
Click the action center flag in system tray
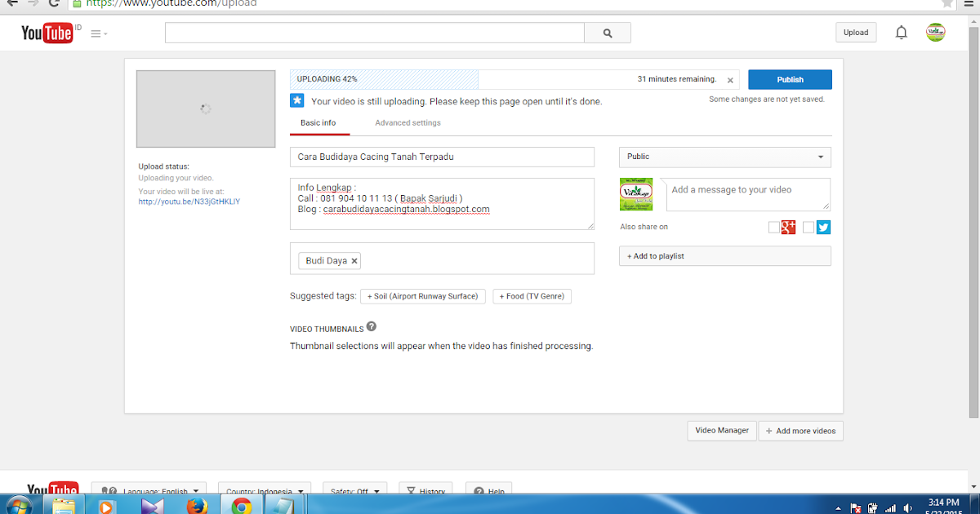(x=855, y=508)
